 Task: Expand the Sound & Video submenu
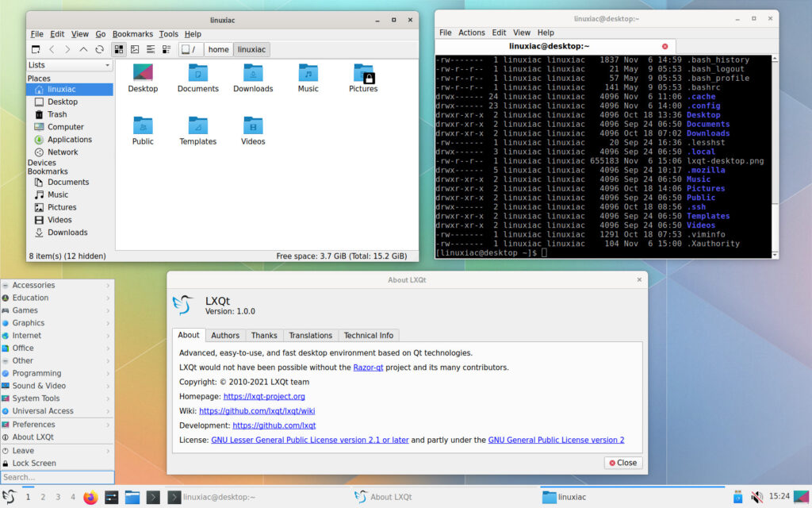[57, 386]
